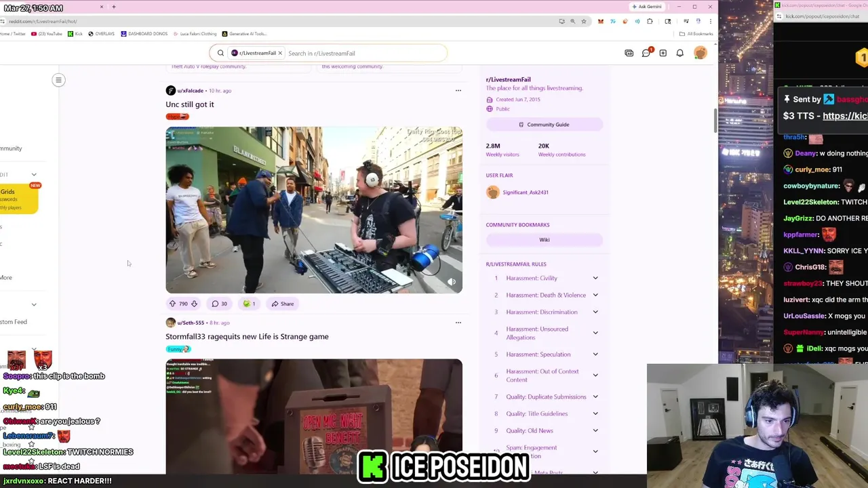This screenshot has height=488, width=868.
Task: Open the Reddit chat icon with notification
Action: pos(646,53)
